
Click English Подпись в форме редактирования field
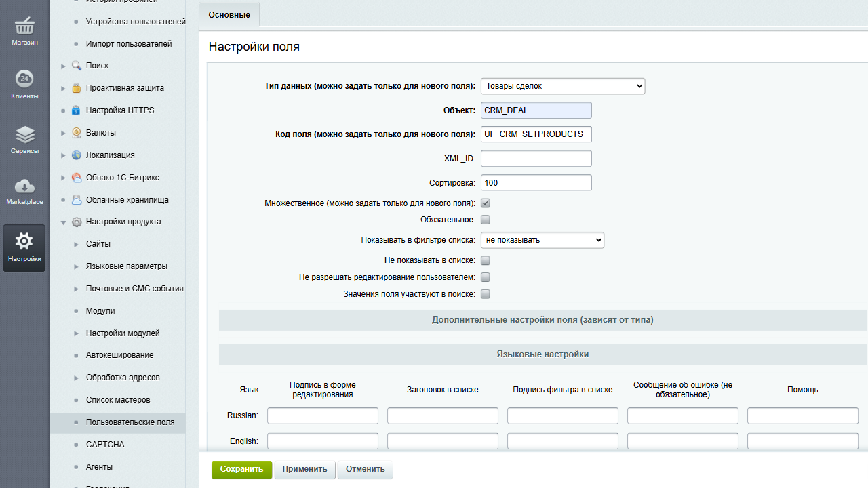pyautogui.click(x=323, y=441)
